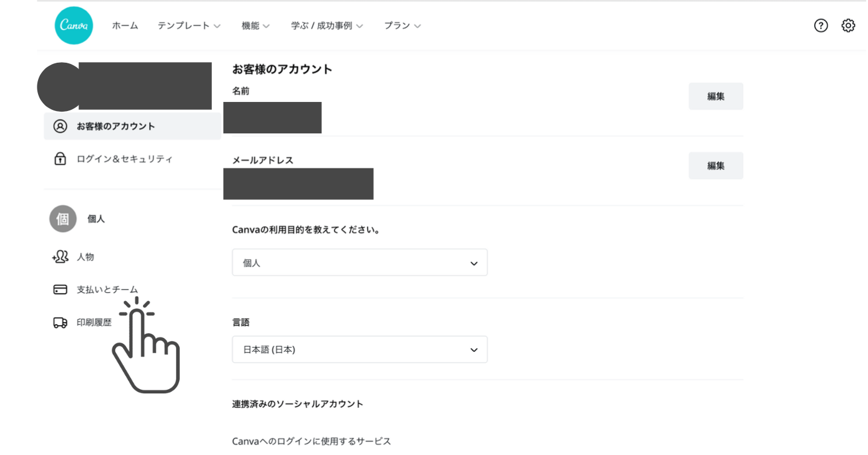Viewport: 868px width, 455px height.
Task: Open the プラン menu
Action: coord(402,26)
